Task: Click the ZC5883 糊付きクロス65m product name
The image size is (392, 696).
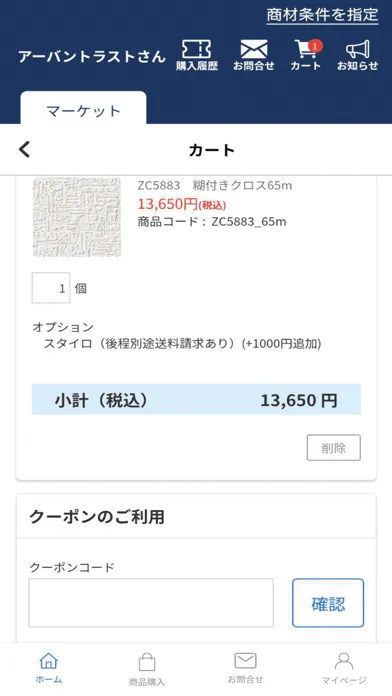Action: 215,186
